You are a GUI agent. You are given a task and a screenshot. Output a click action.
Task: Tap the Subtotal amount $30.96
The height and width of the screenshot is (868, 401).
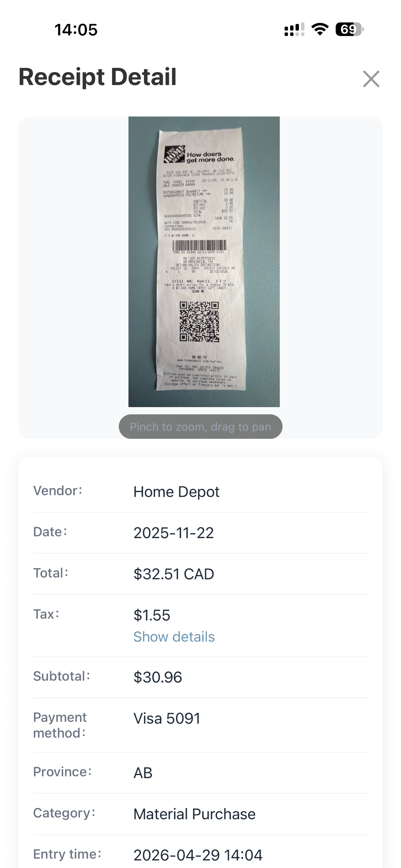tap(158, 677)
